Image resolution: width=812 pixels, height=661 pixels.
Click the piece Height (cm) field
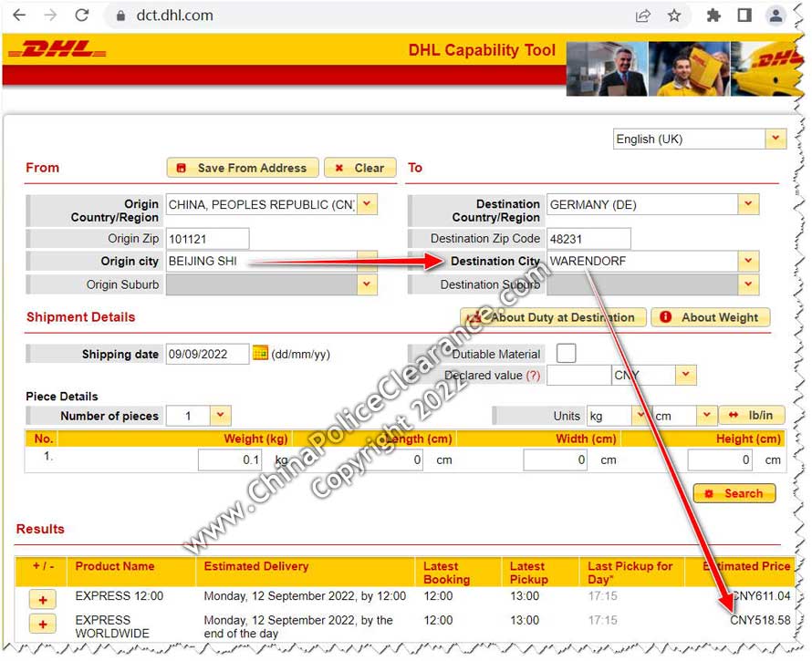tap(720, 460)
